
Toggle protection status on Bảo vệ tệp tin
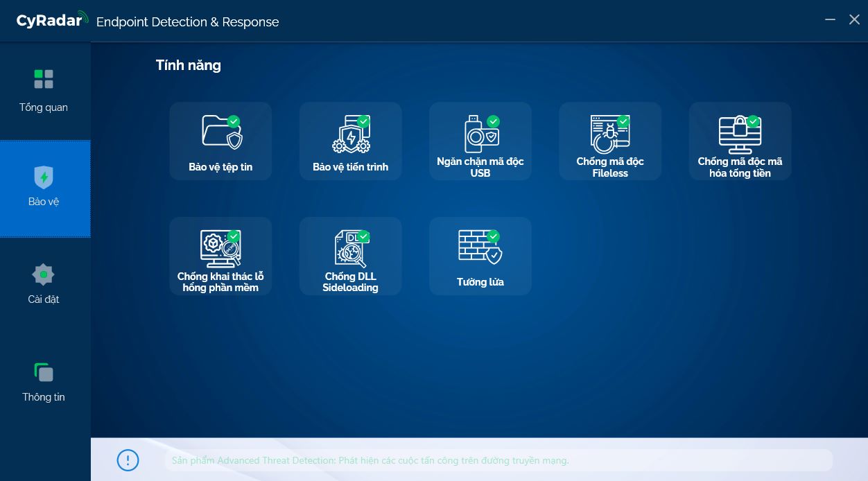(233, 122)
